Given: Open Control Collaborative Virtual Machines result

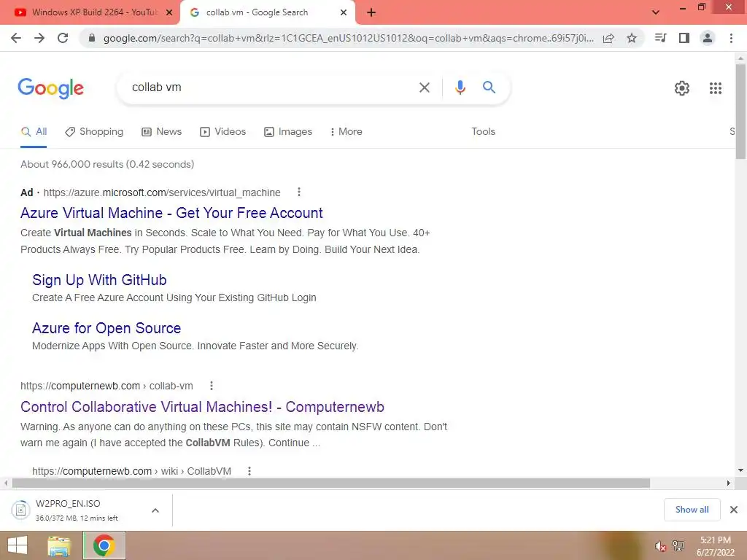Looking at the screenshot, I should [202, 407].
